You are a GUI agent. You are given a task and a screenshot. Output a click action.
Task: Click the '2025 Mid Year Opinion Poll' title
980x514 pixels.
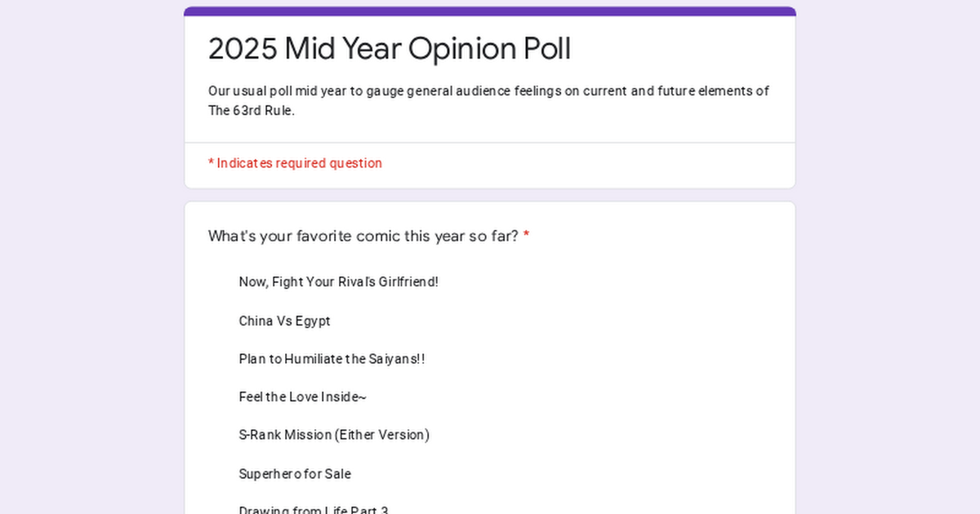coord(390,49)
